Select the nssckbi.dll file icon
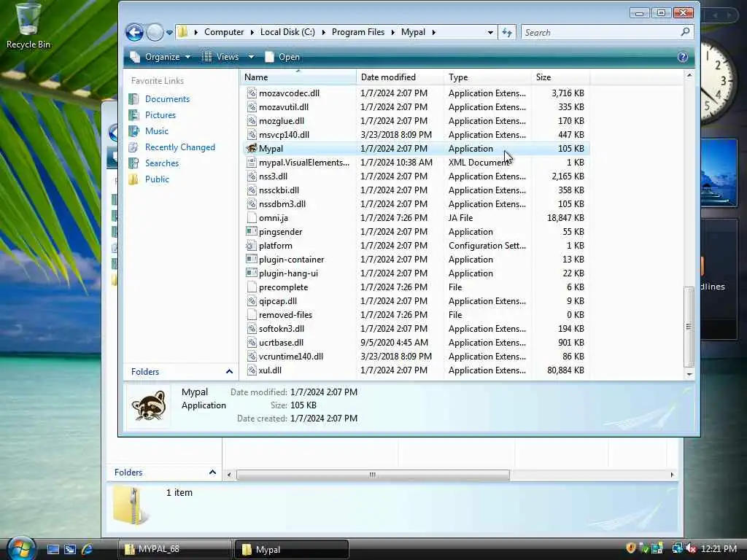 coord(252,190)
